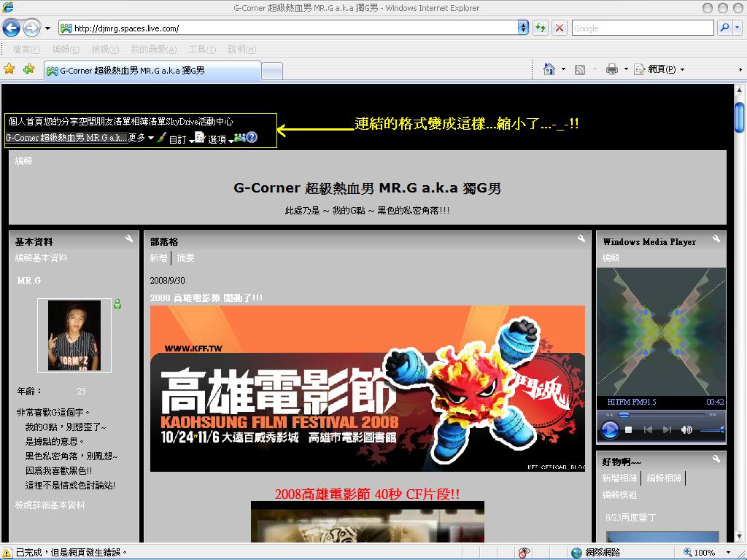Go forward with the browser Forward arrow
This screenshot has width=747, height=560.
coord(31,28)
